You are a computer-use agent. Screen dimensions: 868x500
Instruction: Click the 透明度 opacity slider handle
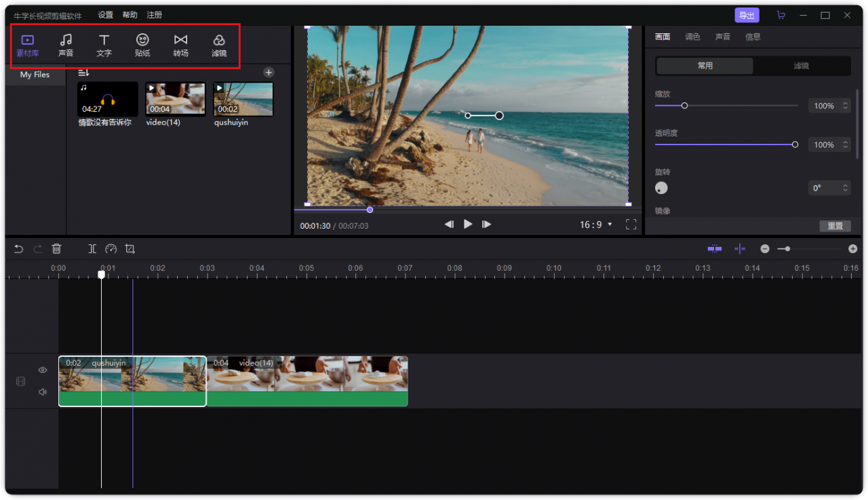pyautogui.click(x=795, y=145)
